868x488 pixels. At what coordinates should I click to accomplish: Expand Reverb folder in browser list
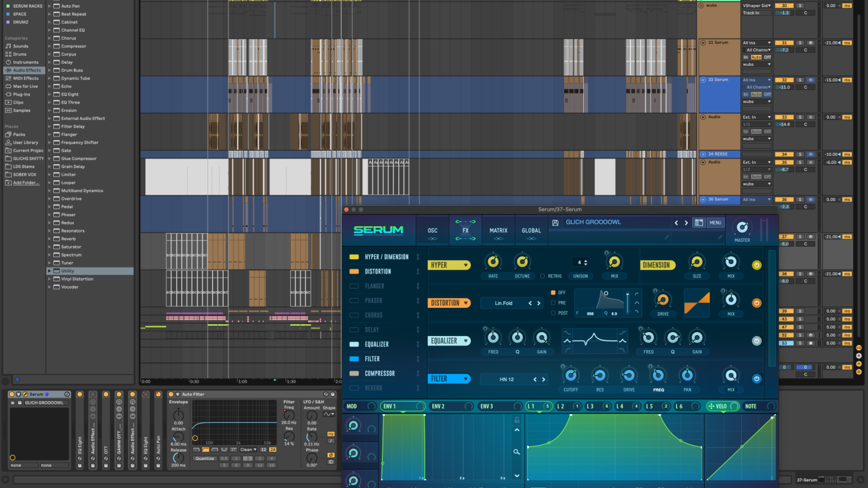click(x=50, y=239)
